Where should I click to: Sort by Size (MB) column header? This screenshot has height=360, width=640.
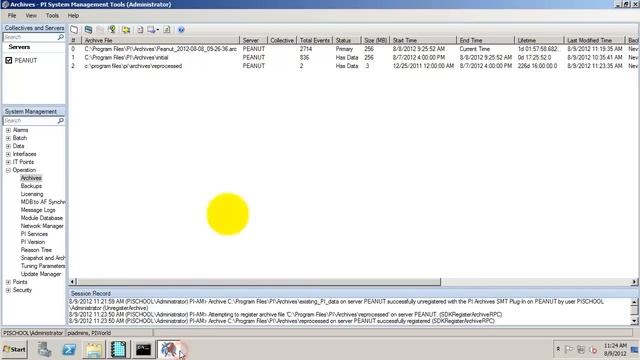tap(376, 40)
